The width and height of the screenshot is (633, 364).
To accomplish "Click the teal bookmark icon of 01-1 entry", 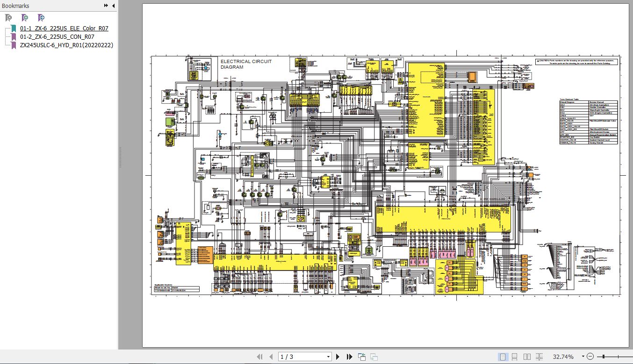I will click(x=14, y=29).
